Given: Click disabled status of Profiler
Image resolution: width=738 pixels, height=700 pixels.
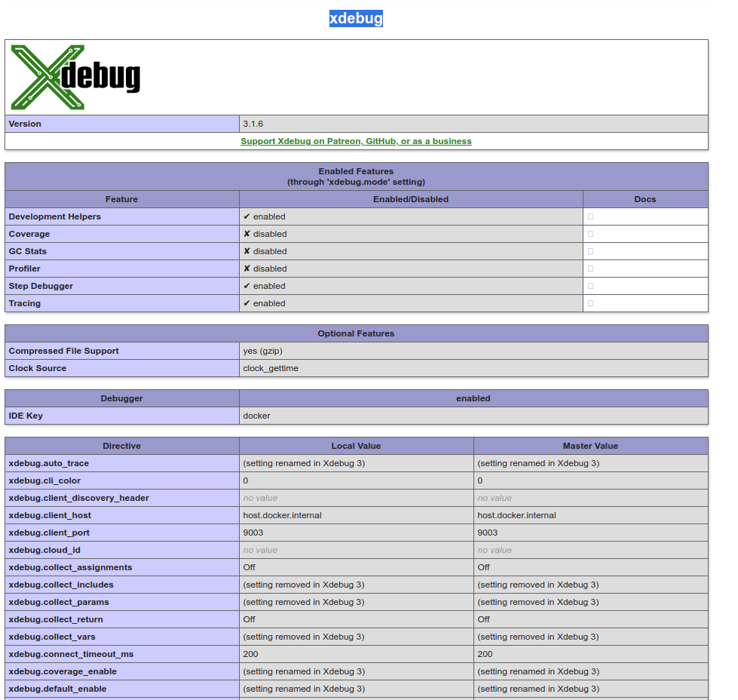Looking at the screenshot, I should 265,269.
